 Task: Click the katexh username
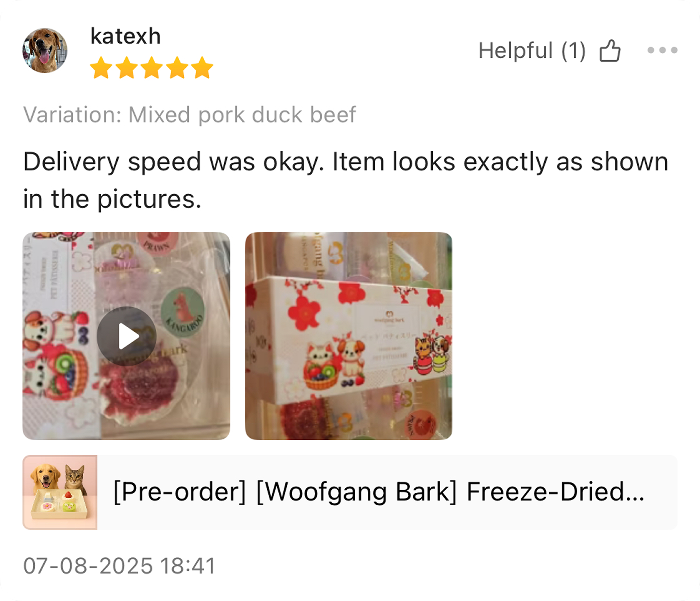click(x=125, y=36)
